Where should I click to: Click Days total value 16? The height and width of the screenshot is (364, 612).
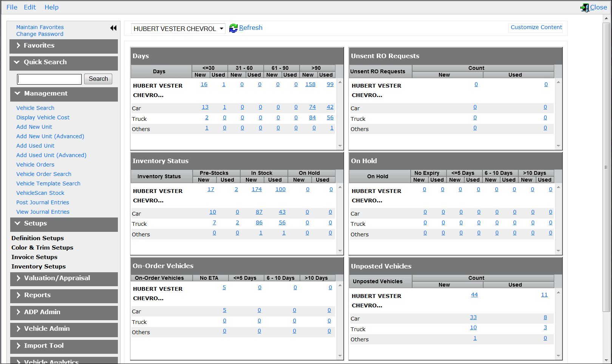pos(204,84)
